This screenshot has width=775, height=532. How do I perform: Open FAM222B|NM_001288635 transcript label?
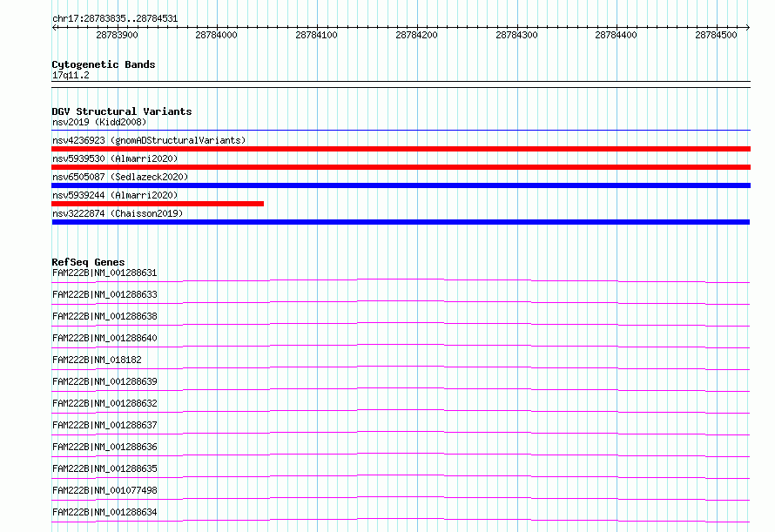(104, 468)
